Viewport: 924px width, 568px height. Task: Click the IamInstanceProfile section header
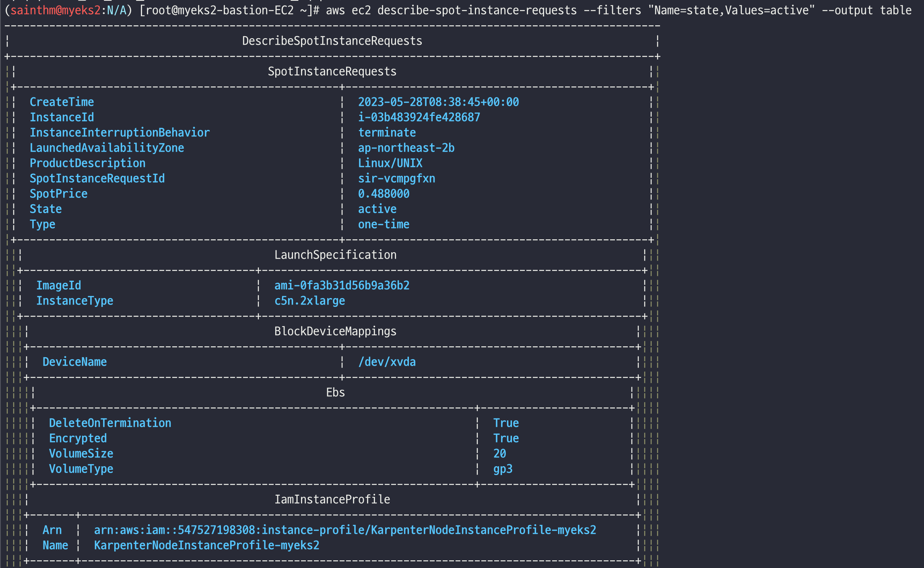[x=332, y=499]
